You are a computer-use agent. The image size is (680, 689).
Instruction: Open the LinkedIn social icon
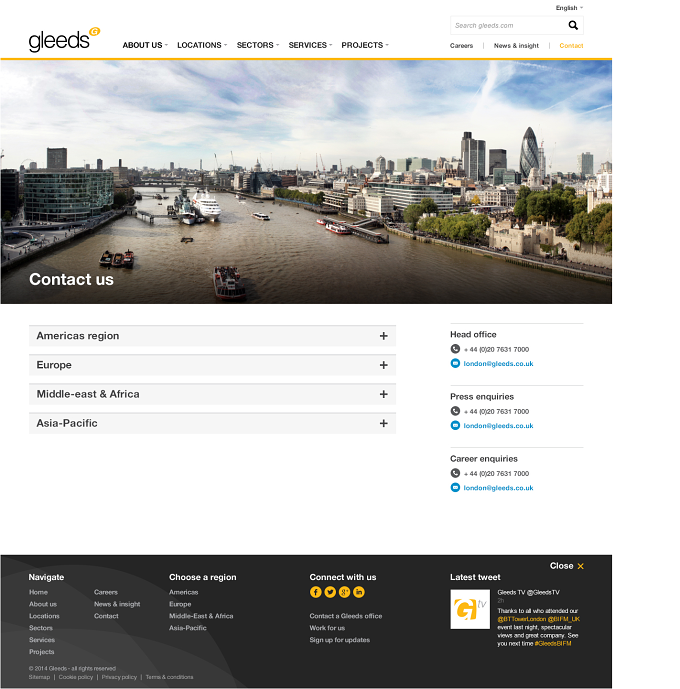(x=359, y=592)
